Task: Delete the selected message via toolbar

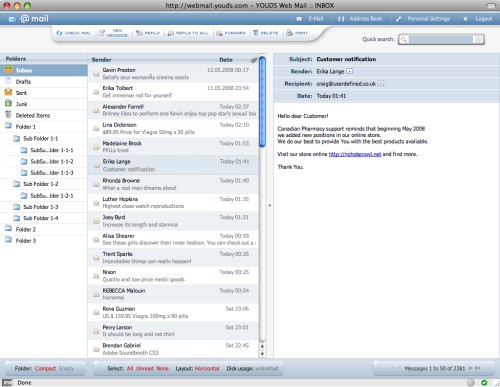Action: [265, 33]
